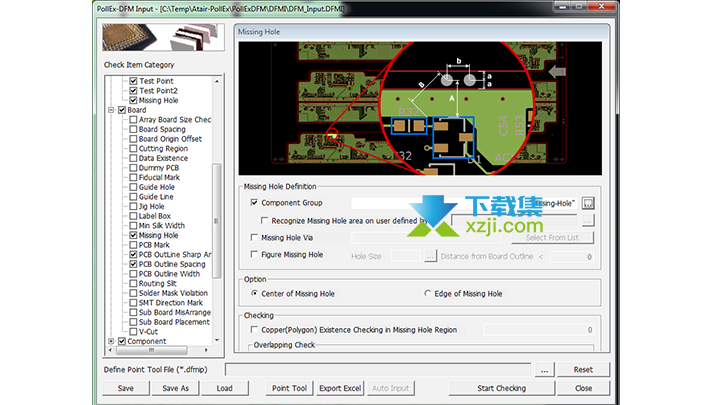Viewport: 720px width, 405px height.
Task: Click the Hole Size input field
Action: tap(405, 256)
